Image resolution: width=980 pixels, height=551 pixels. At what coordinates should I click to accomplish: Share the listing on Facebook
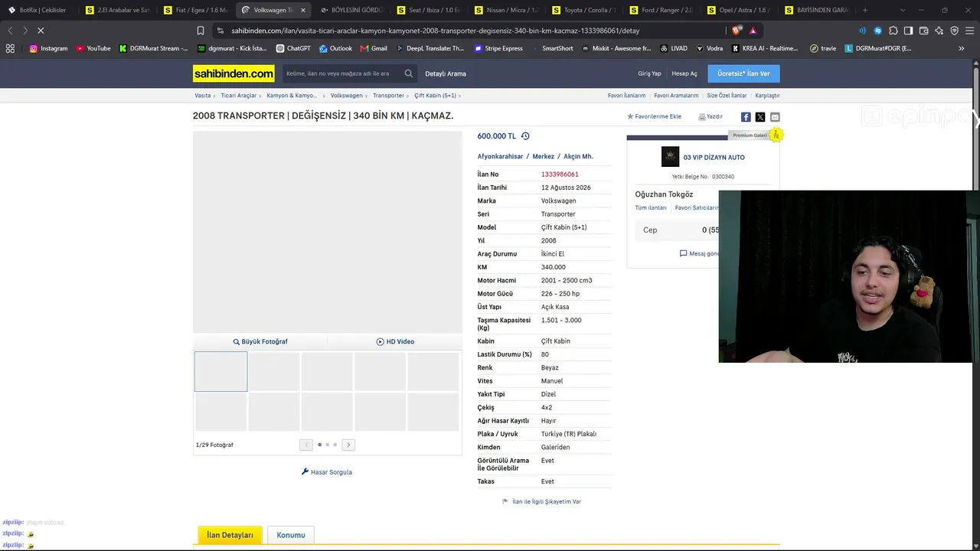(x=746, y=117)
